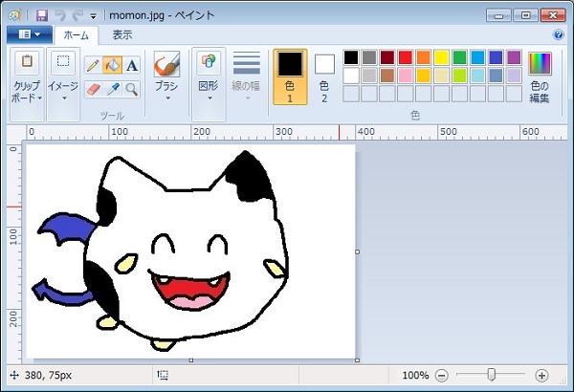Screen dimensions: 574x392
Task: Select the Eraser tool
Action: (x=94, y=89)
